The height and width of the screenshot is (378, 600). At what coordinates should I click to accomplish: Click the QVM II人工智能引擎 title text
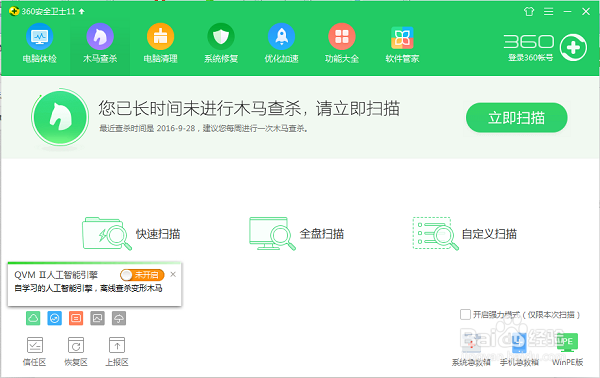click(56, 275)
